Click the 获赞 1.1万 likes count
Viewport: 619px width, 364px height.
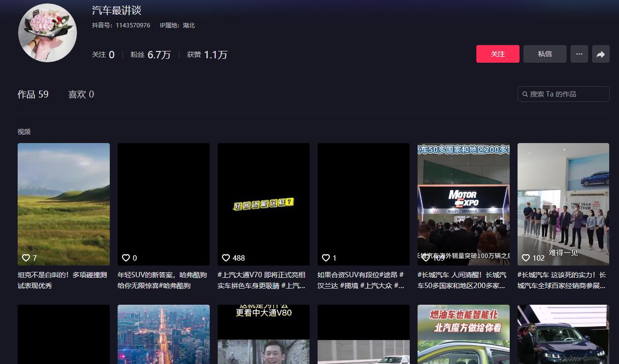207,55
